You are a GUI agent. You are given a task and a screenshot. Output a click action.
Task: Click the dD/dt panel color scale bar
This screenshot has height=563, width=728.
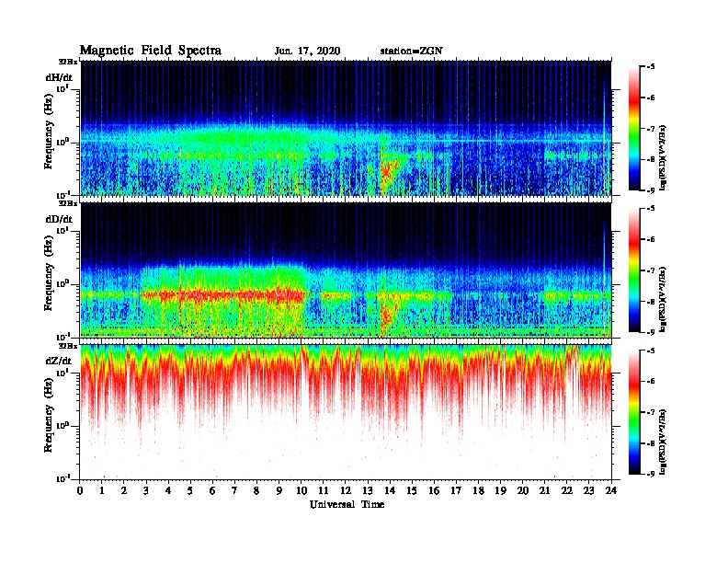coord(634,270)
